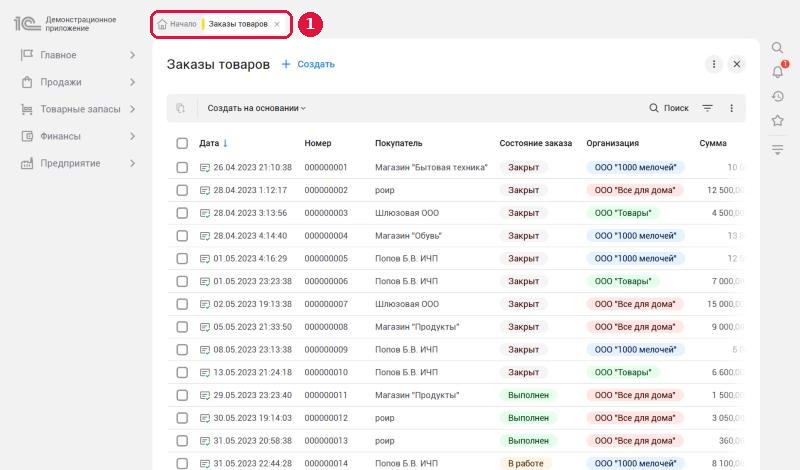Click Поиск search in list toolbar
800x470 pixels.
pos(669,108)
